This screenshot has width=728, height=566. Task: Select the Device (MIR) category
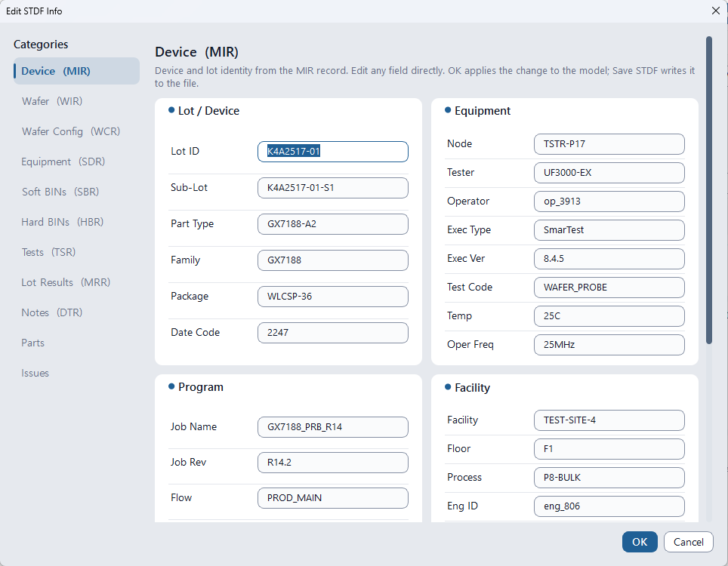click(76, 71)
